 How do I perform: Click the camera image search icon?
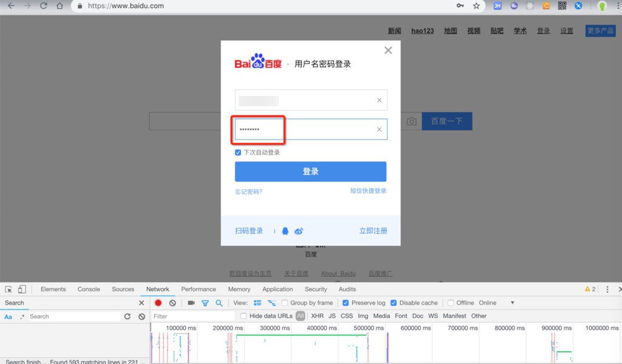tap(412, 121)
